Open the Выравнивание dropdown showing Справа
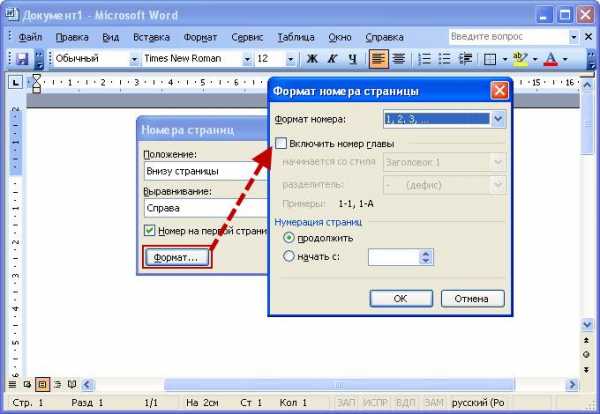Image resolution: width=600 pixels, height=414 pixels. click(207, 208)
